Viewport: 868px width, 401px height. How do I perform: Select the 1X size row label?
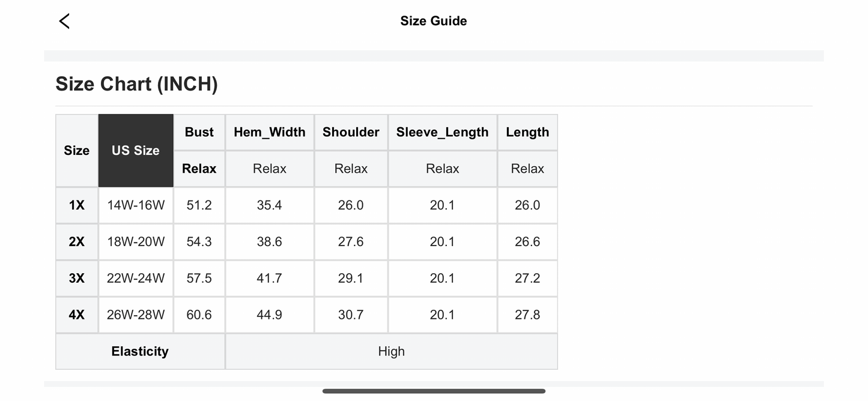(77, 205)
